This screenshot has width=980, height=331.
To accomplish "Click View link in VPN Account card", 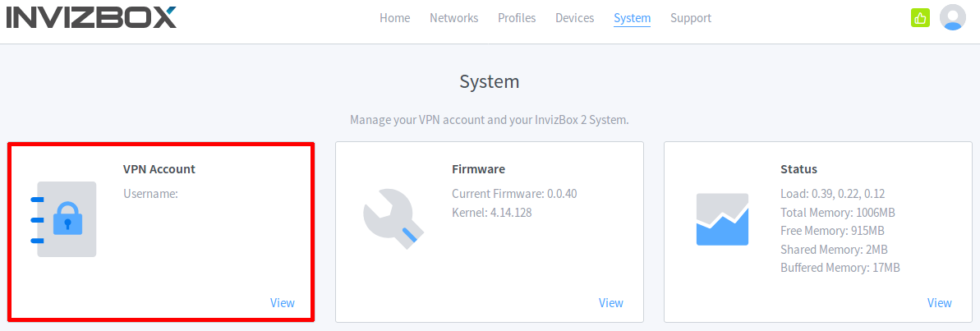I will [x=283, y=302].
